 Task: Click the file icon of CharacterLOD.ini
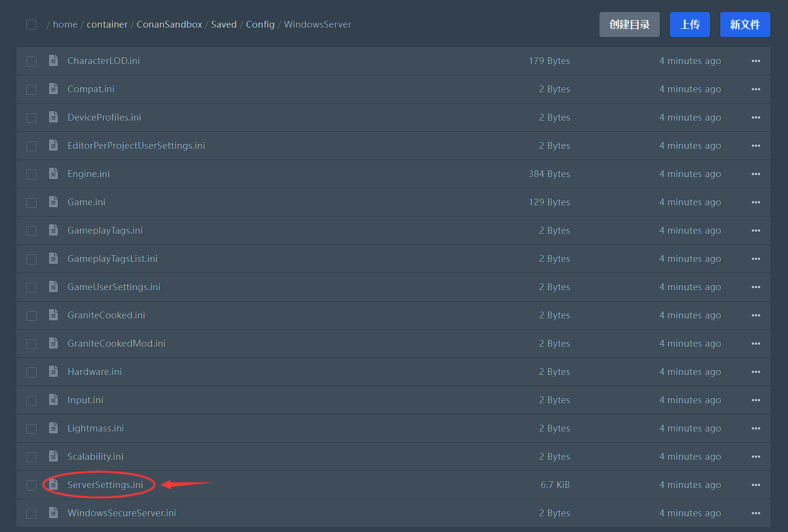53,60
